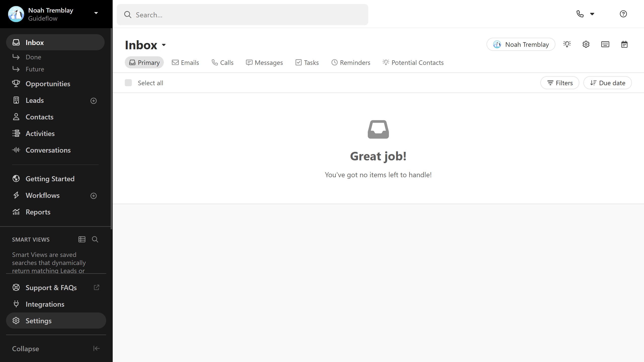Check the Select all checkbox
Viewport: 644px width, 362px height.
click(x=128, y=83)
